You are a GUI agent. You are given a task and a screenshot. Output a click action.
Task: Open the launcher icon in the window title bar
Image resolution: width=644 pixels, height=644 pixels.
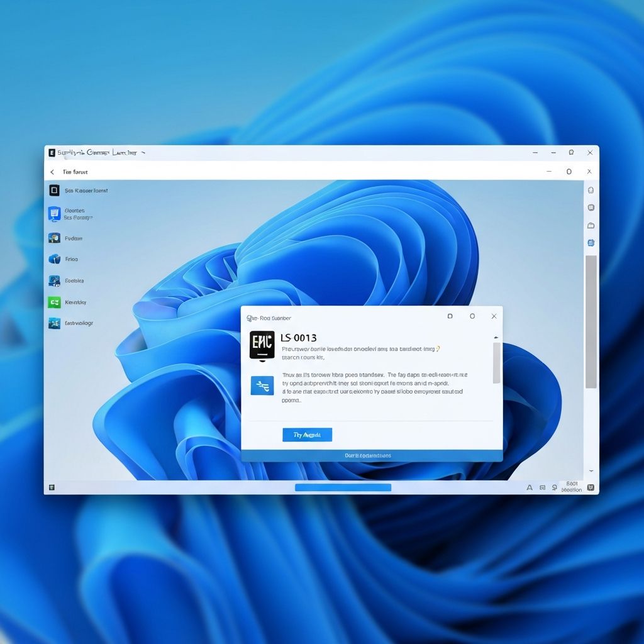pos(52,152)
